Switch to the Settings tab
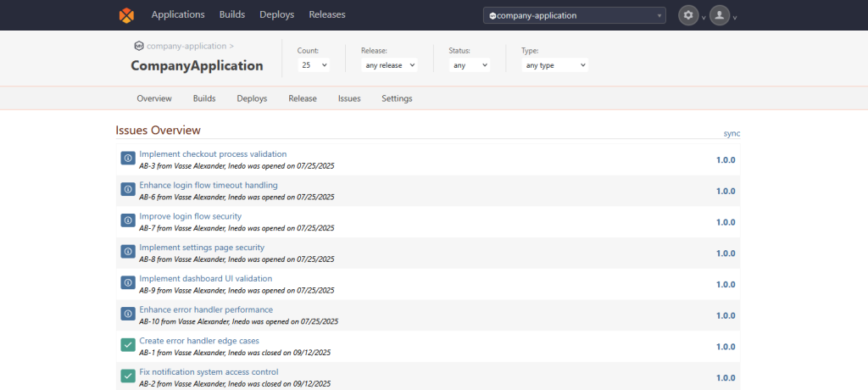 tap(397, 98)
